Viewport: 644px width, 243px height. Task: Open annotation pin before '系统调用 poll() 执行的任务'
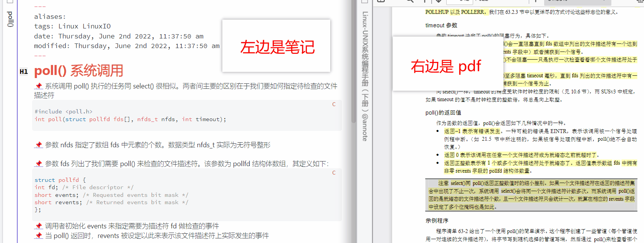(38, 86)
